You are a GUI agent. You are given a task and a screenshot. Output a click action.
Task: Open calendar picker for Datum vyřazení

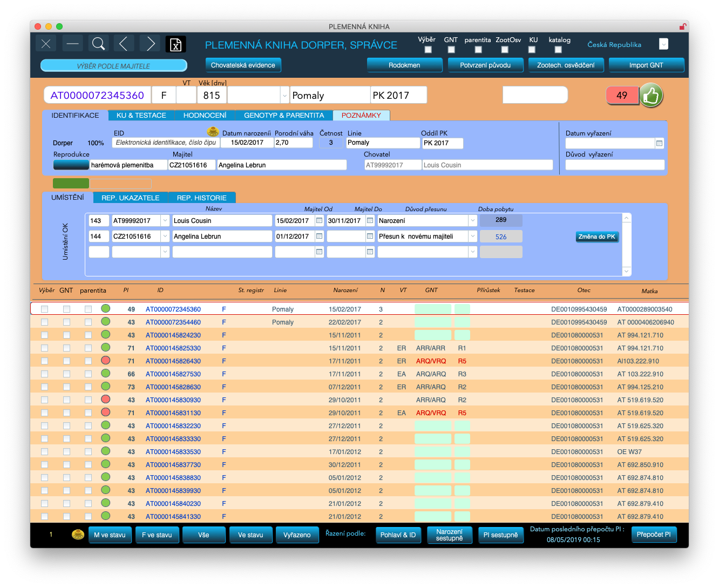(x=659, y=143)
